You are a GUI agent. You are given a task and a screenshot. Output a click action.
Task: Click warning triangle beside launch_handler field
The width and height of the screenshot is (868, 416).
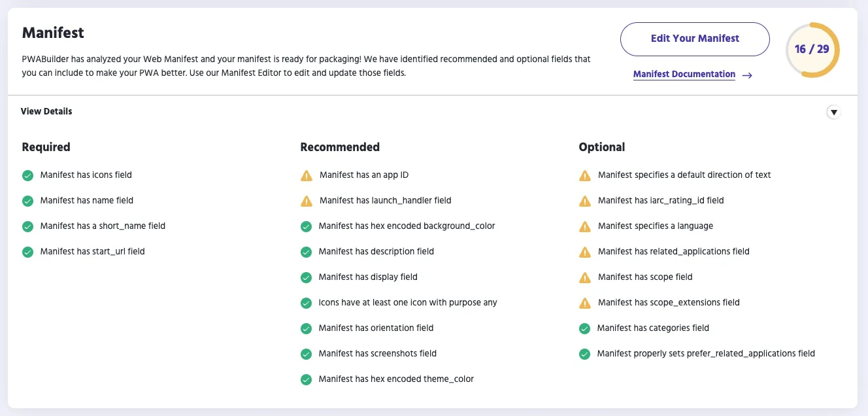point(307,201)
